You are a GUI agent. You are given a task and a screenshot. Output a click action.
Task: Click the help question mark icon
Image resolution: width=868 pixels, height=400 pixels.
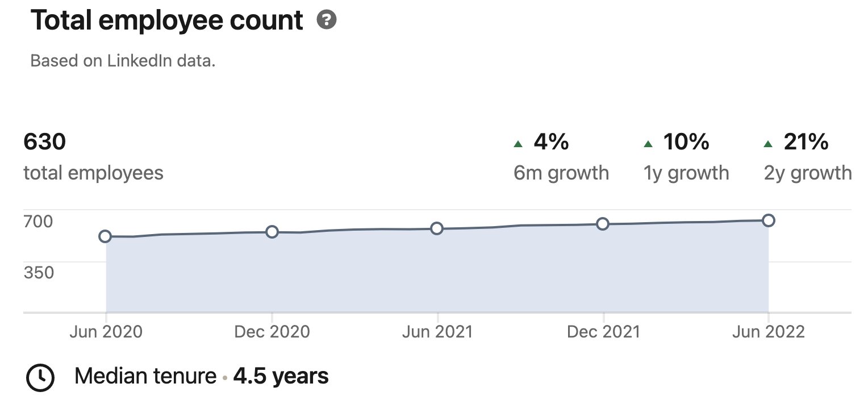click(x=327, y=20)
